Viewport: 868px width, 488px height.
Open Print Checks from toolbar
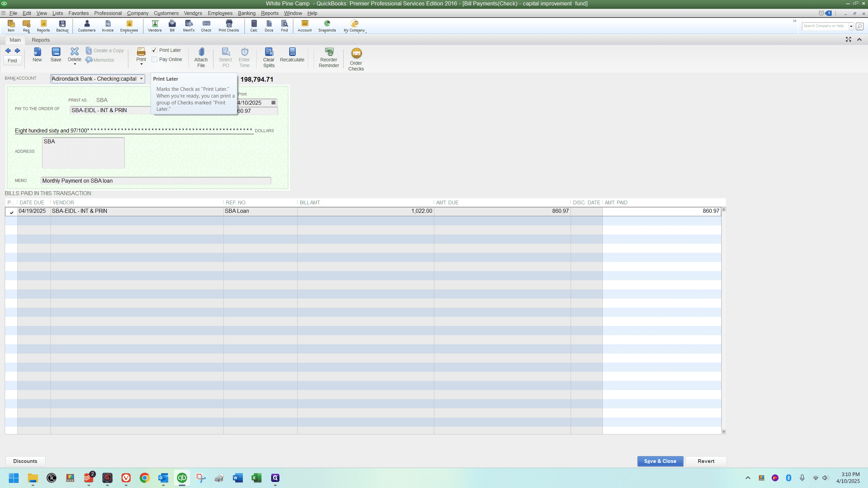[229, 26]
